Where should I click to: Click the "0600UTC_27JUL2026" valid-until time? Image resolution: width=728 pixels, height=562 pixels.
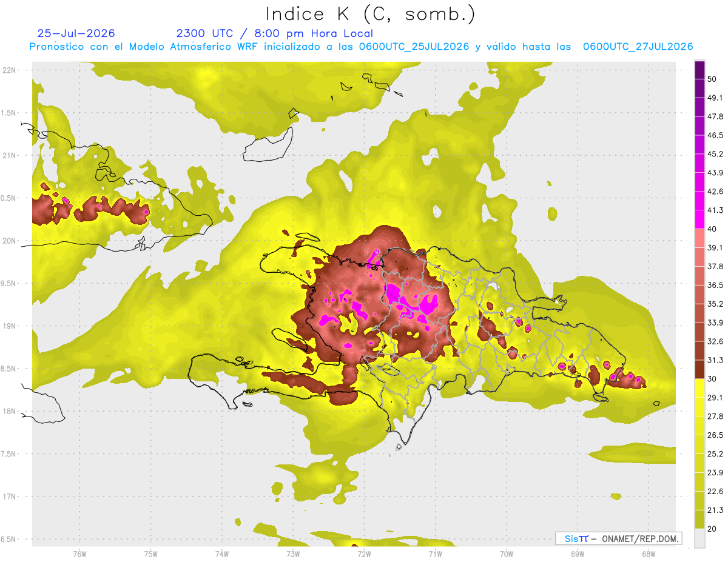tap(638, 47)
